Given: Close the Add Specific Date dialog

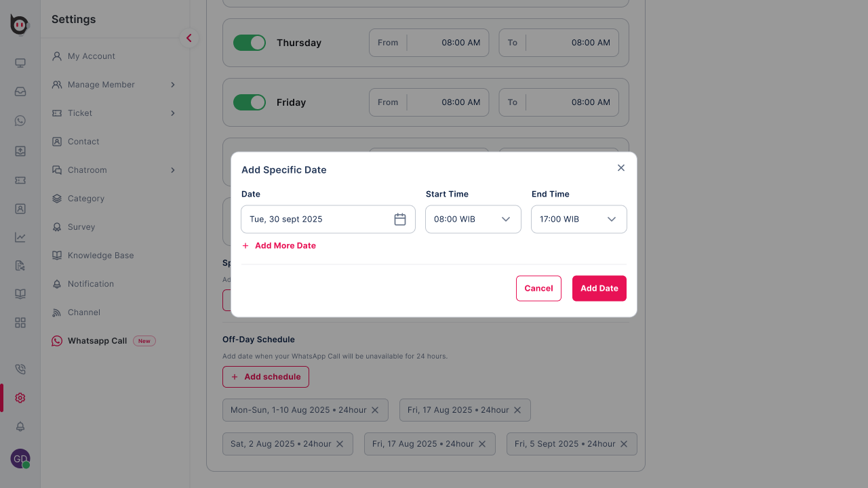Looking at the screenshot, I should pos(620,168).
